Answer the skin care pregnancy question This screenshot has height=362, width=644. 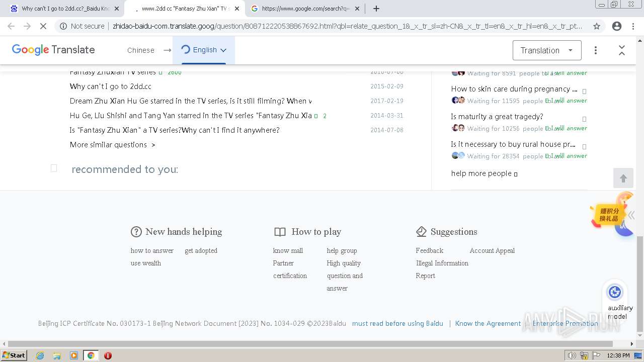[567, 101]
